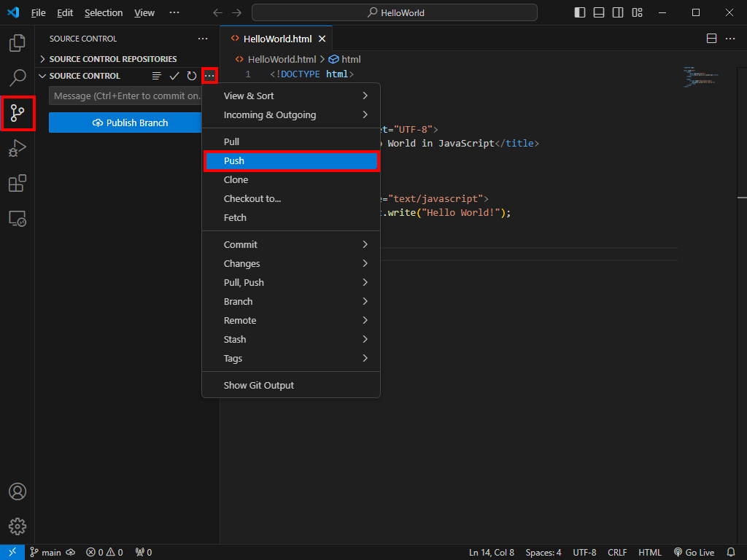Image resolution: width=747 pixels, height=560 pixels.
Task: Open the notifications bell icon
Action: (732, 552)
